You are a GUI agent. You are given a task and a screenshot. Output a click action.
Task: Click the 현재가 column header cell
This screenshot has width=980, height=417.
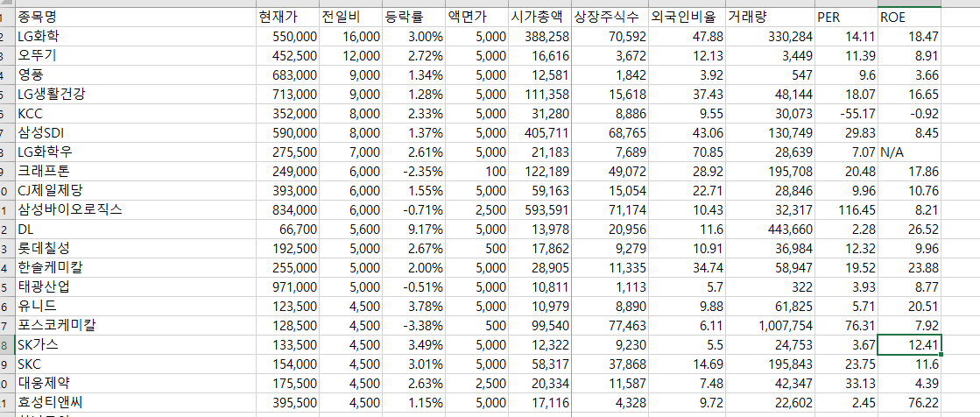pyautogui.click(x=287, y=17)
